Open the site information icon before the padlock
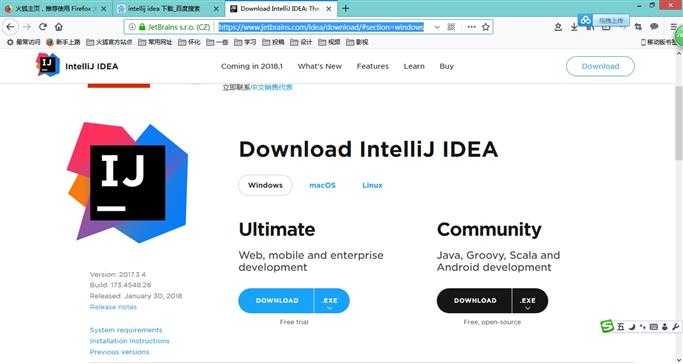 (132, 27)
